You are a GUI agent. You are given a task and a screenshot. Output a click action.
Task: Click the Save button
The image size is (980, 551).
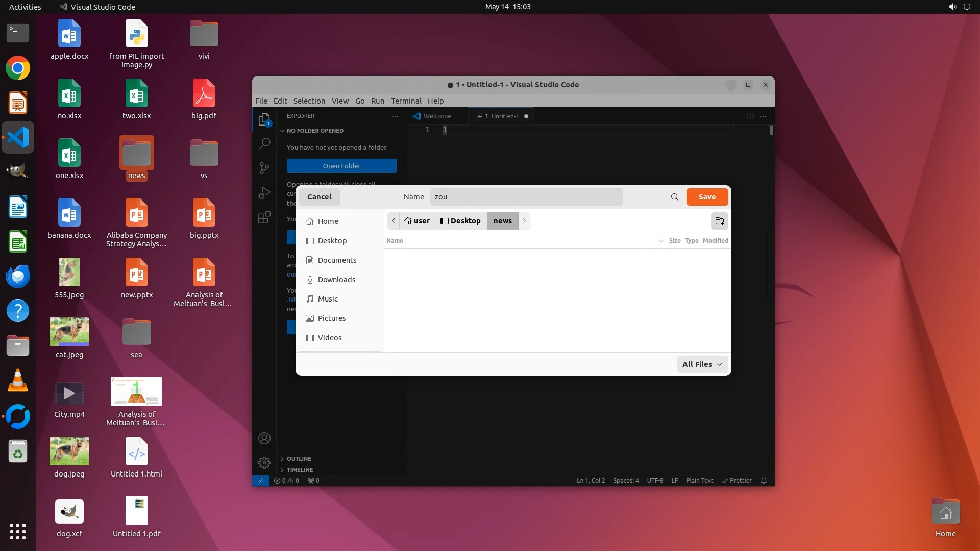[x=707, y=197]
